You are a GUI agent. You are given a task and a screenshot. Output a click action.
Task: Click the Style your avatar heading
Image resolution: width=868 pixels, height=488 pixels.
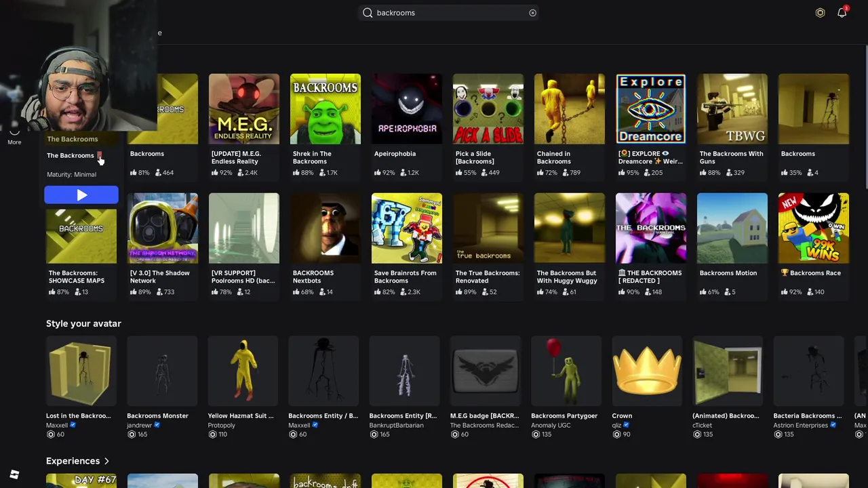pyautogui.click(x=83, y=323)
